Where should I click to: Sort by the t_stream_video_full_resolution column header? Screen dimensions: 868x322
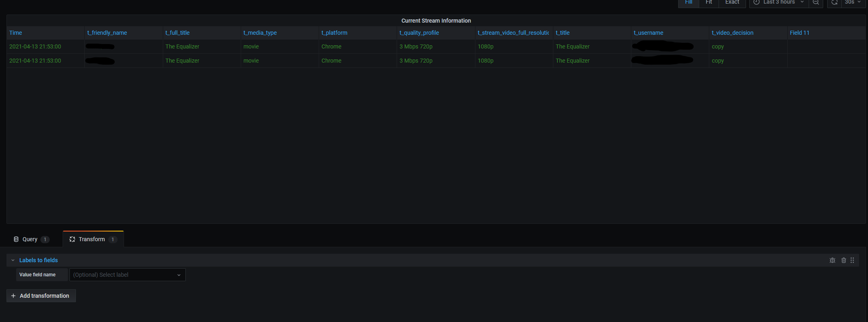pyautogui.click(x=513, y=33)
